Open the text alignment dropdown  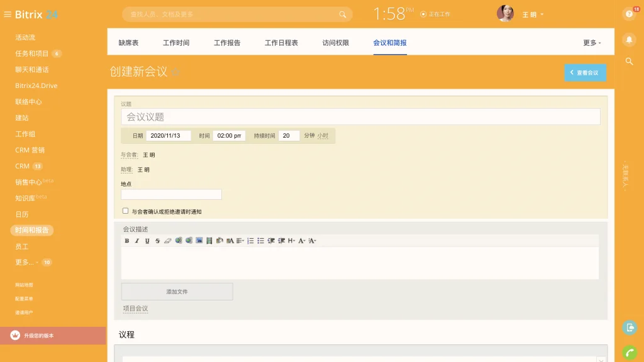coord(240,241)
